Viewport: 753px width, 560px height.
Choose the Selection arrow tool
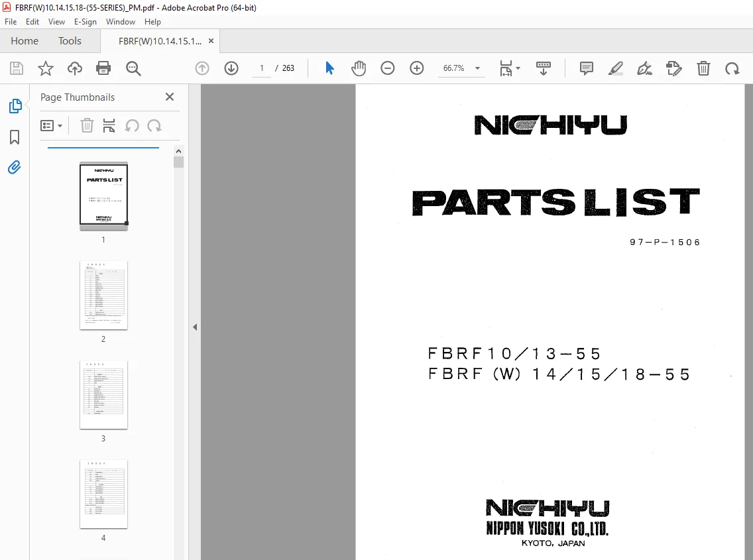[329, 68]
